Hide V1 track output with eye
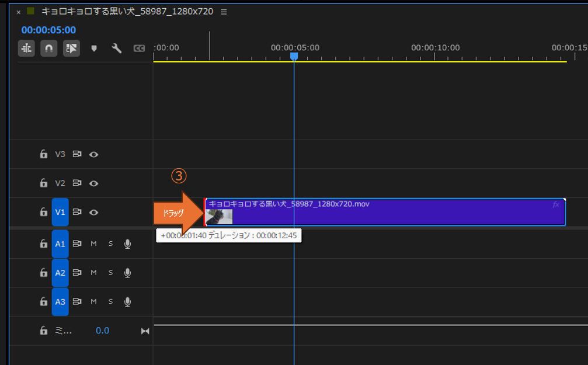588x365 pixels. click(x=93, y=213)
